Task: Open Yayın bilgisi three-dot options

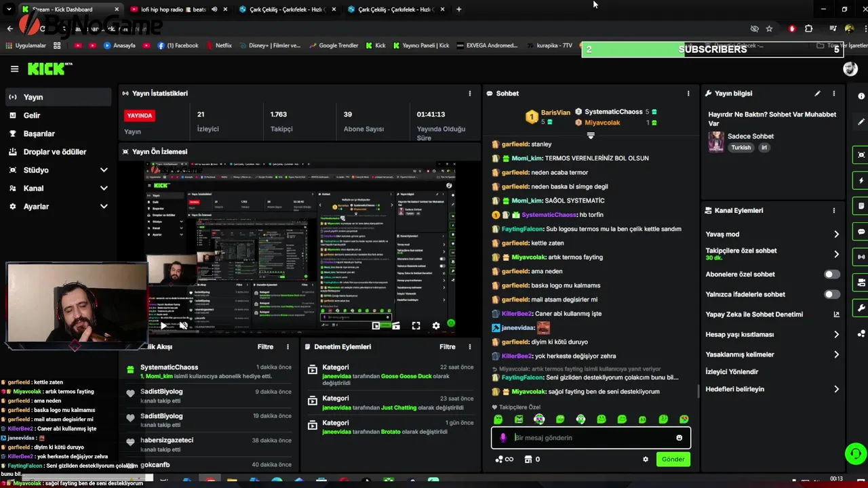Action: click(x=833, y=94)
